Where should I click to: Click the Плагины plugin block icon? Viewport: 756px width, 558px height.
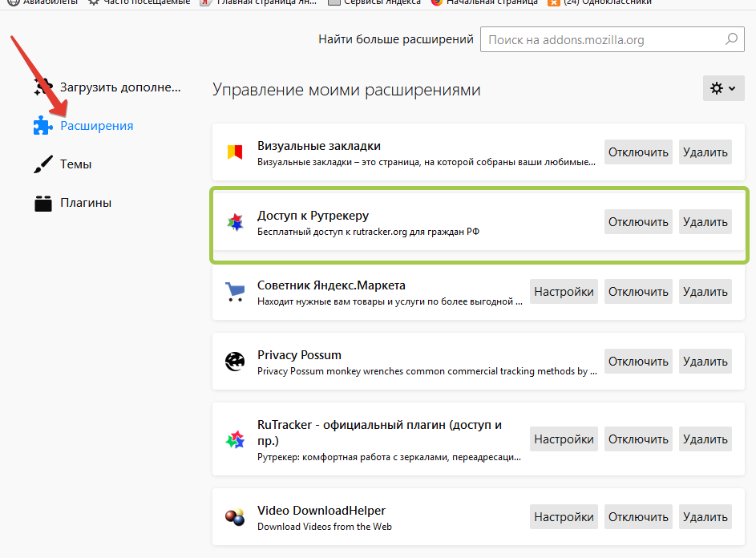pos(43,203)
